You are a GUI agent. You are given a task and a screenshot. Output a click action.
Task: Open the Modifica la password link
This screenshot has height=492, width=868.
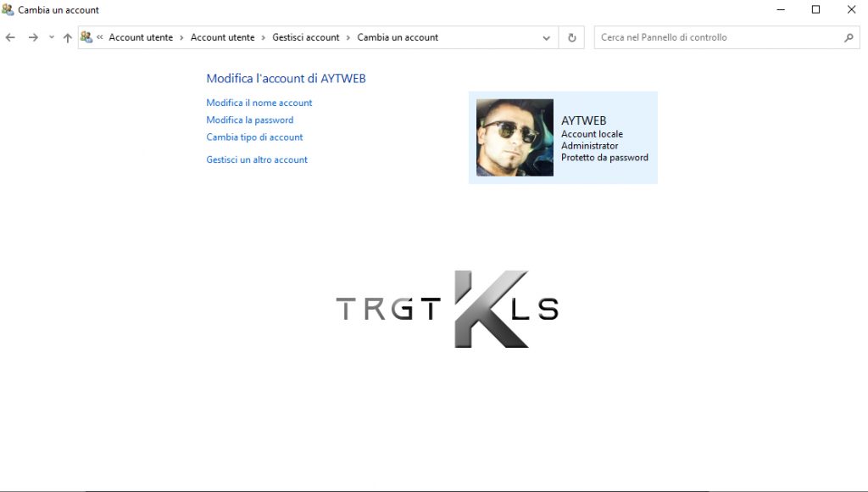pyautogui.click(x=250, y=120)
